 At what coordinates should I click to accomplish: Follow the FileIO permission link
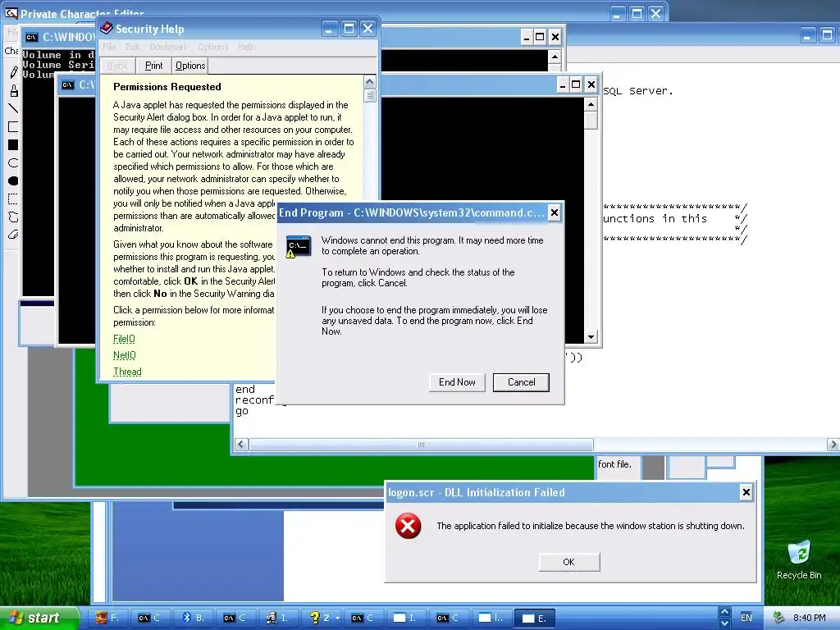tap(125, 339)
